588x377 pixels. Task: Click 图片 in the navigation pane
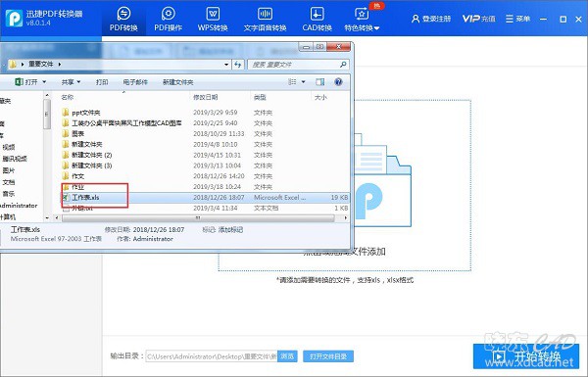pos(9,170)
